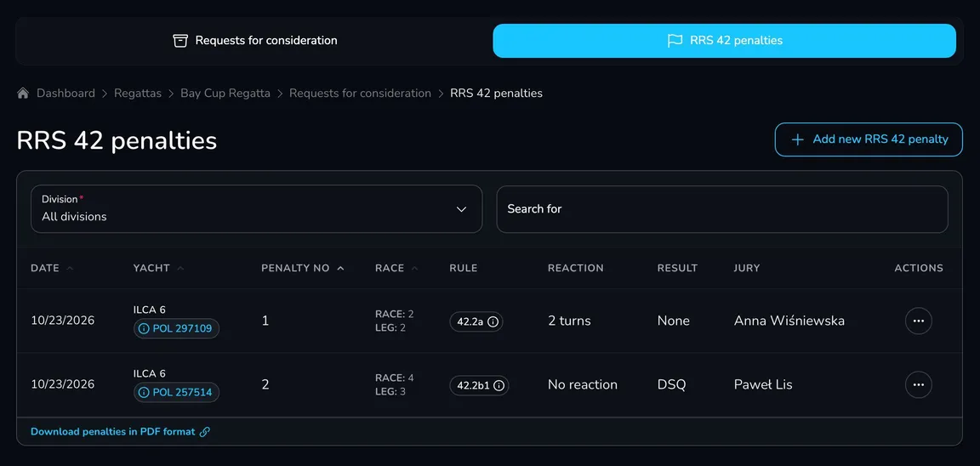The image size is (980, 466).
Task: Go to Dashboard breadcrumb link
Action: (x=66, y=93)
